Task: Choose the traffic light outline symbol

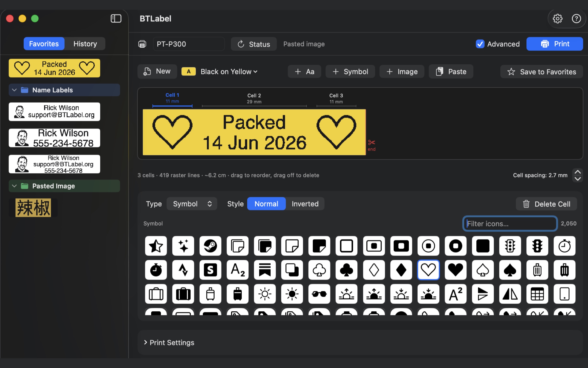Action: coord(510,246)
